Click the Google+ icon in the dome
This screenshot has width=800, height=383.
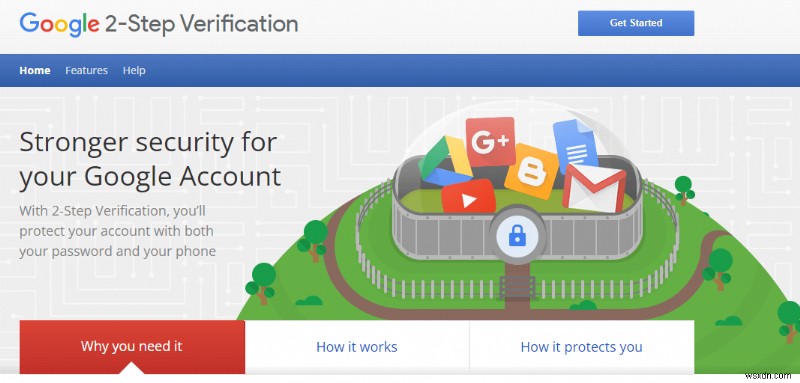(x=491, y=142)
